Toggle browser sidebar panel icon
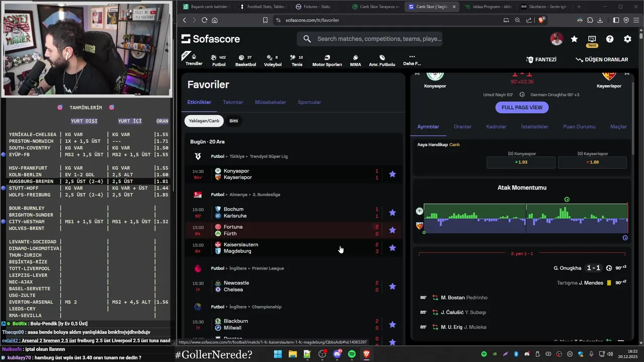The height and width of the screenshot is (362, 644). (616, 20)
